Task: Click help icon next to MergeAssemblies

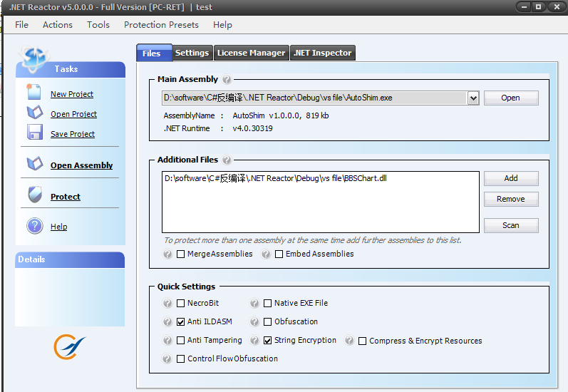Action: click(x=167, y=254)
